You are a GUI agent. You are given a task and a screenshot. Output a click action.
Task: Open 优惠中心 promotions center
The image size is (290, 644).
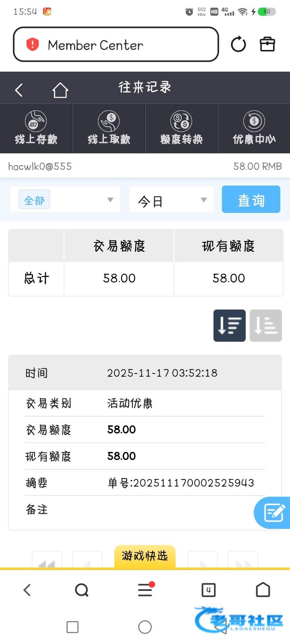tap(254, 128)
